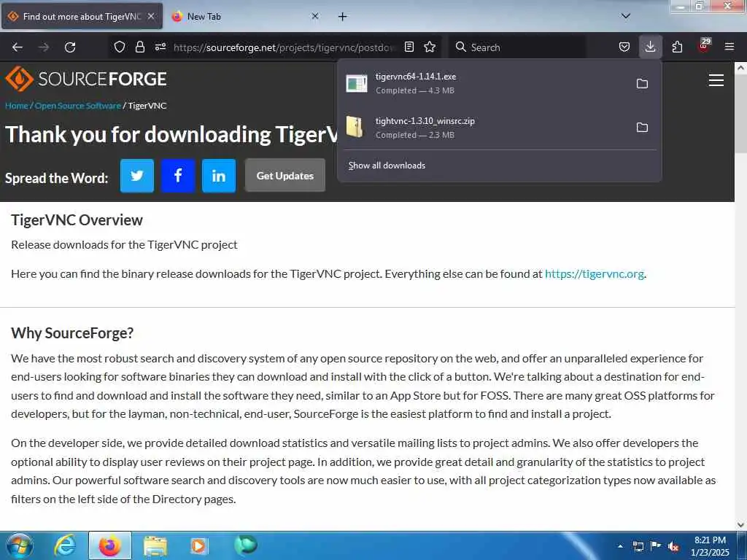
Task: Click the Search input field
Action: tap(518, 47)
